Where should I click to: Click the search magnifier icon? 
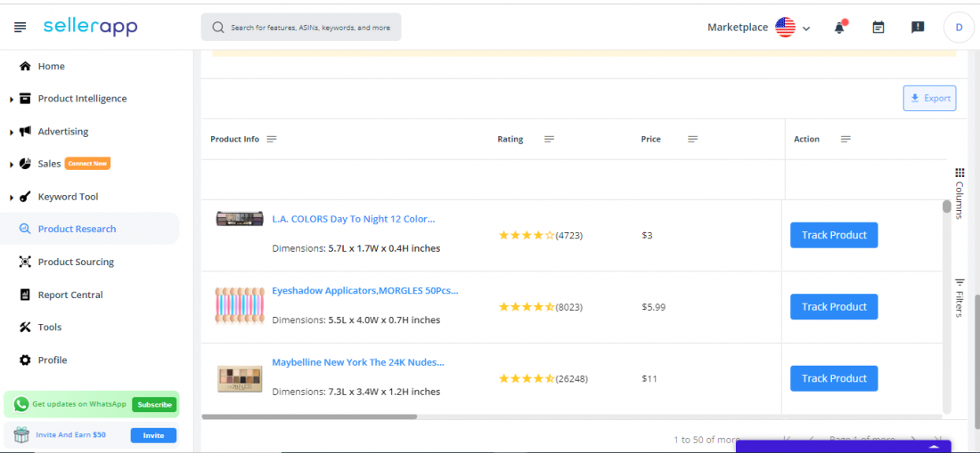pos(217,28)
